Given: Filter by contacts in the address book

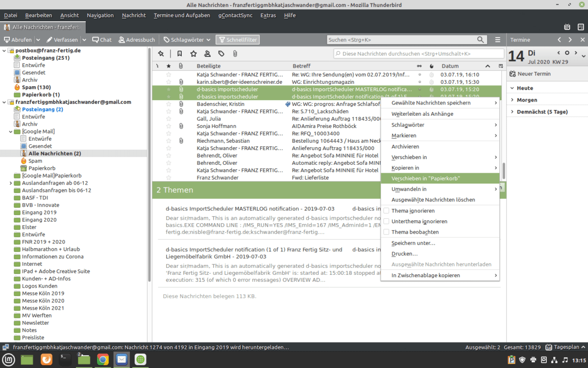Looking at the screenshot, I should coord(207,53).
